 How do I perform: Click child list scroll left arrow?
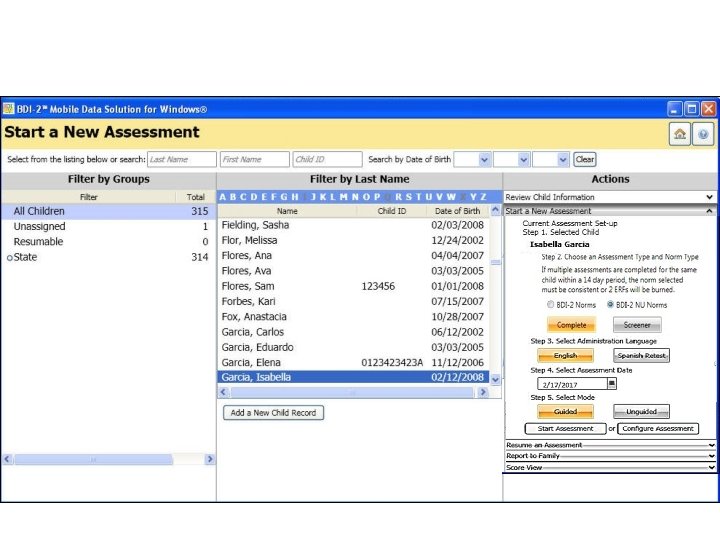[223, 392]
